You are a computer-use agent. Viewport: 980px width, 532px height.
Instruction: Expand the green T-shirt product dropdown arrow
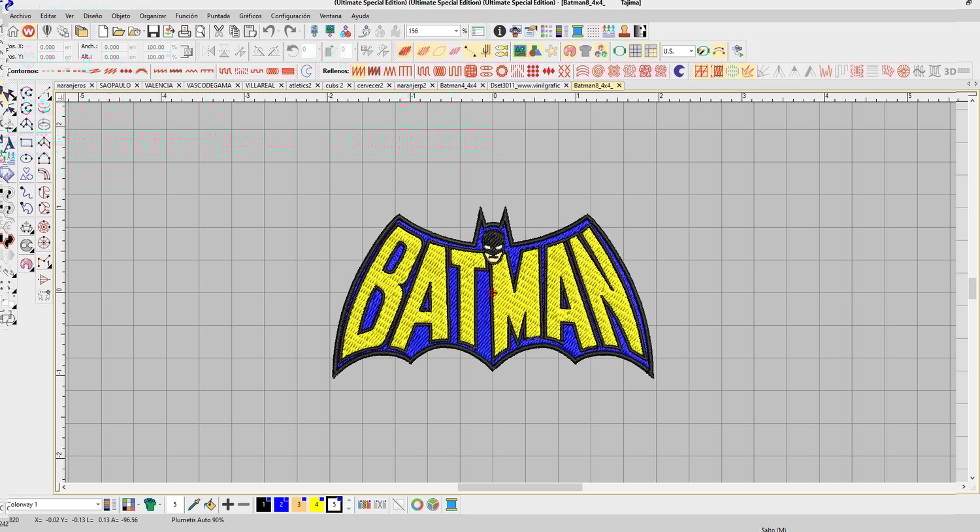point(160,505)
